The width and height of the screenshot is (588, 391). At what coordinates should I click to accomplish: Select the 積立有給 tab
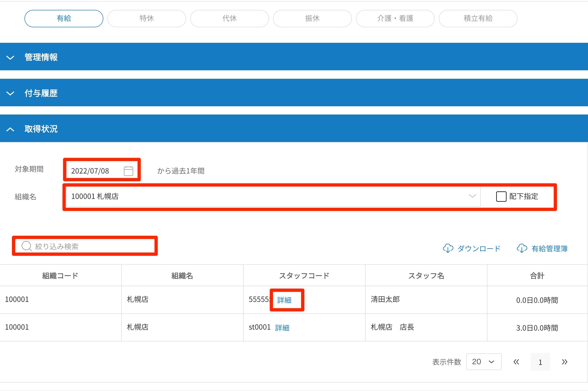[478, 18]
